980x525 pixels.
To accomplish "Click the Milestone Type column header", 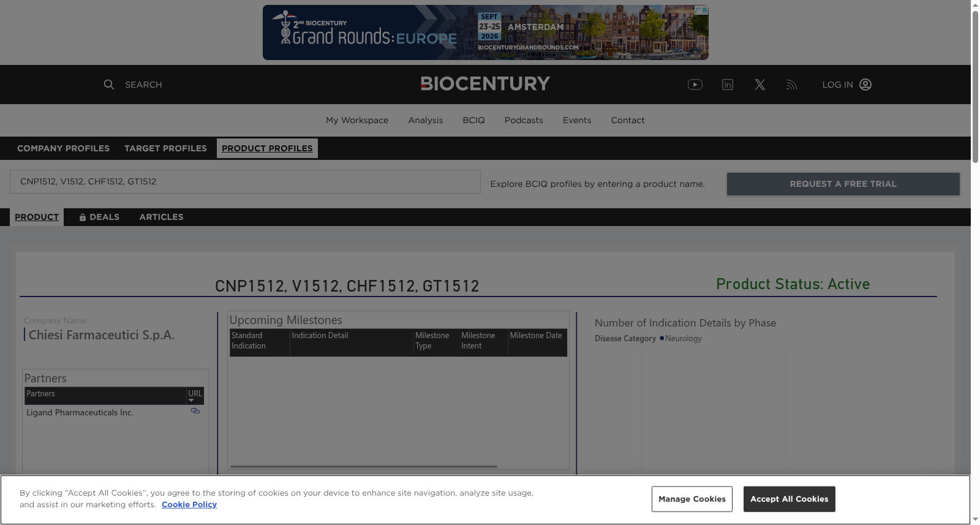I will pyautogui.click(x=435, y=342).
